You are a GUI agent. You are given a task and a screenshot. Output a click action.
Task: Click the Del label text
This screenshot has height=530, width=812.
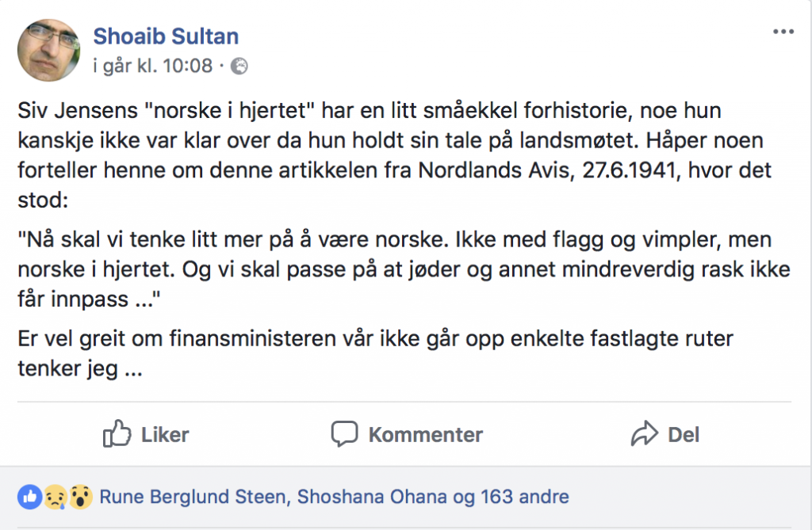[x=684, y=434]
